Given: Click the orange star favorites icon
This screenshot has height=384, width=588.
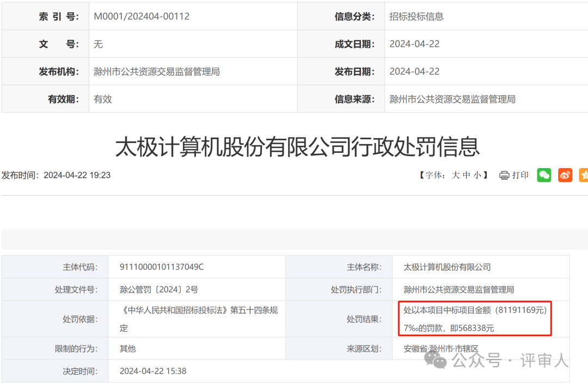Looking at the screenshot, I should 584,175.
